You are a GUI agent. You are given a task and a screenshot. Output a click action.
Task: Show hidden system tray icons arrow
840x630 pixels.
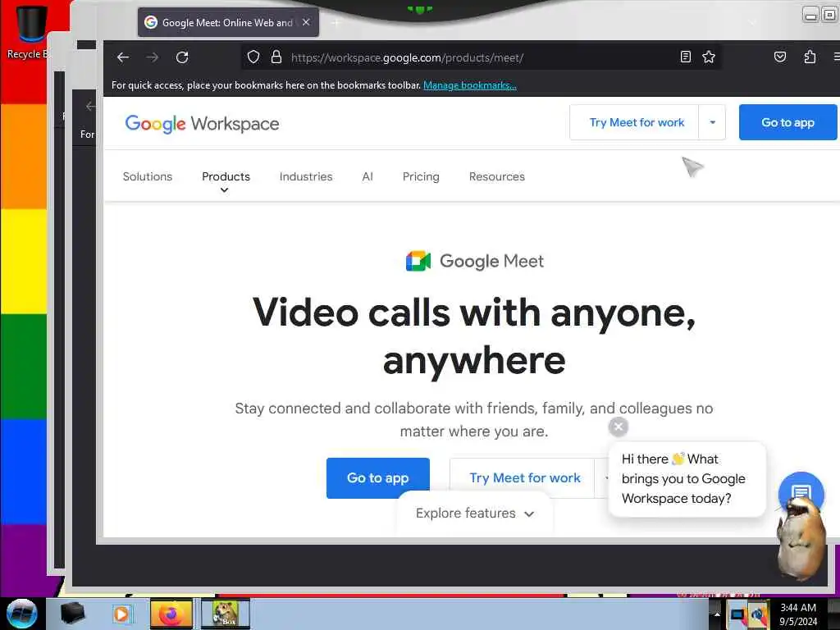click(x=717, y=614)
